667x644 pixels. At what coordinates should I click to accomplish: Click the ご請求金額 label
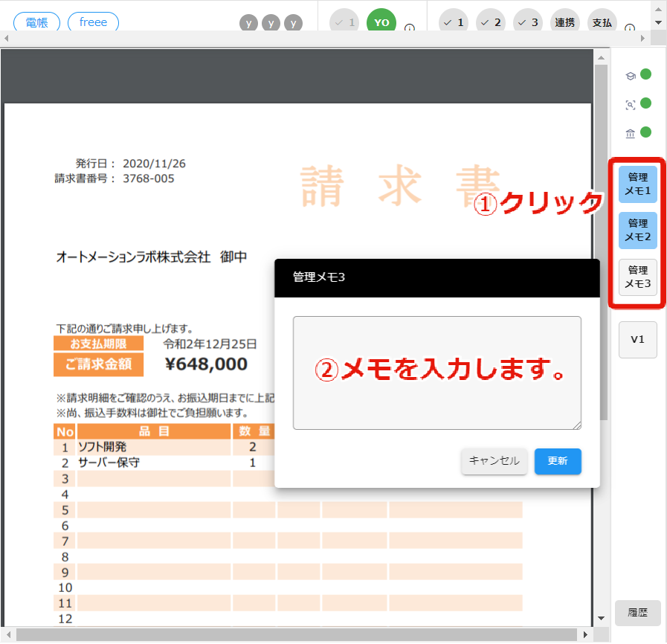(x=98, y=364)
